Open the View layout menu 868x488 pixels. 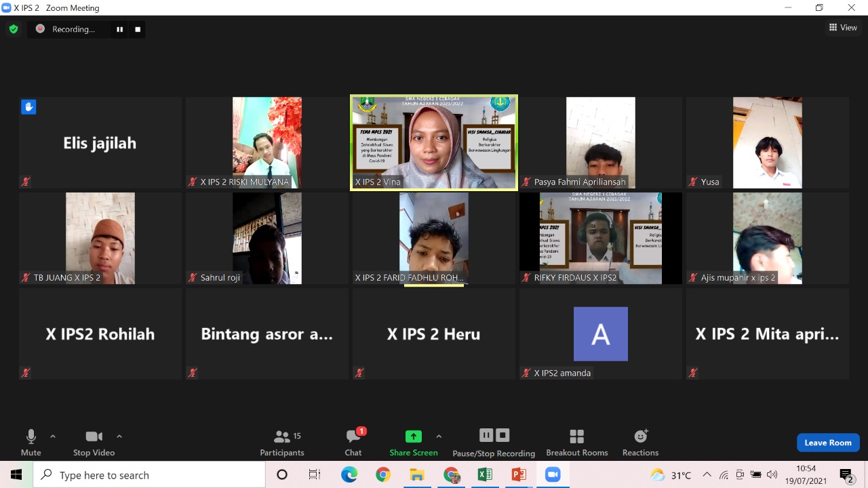[843, 28]
